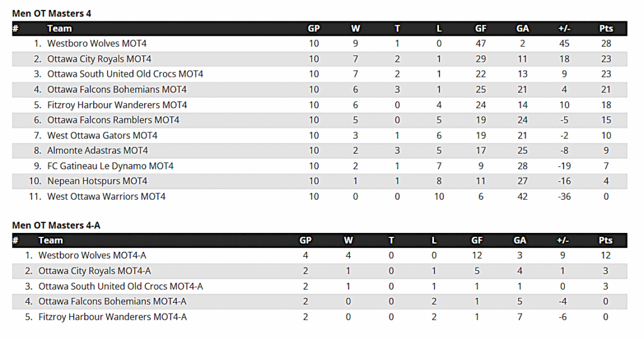Sort Masters 4-A table by +/- column

coord(563,241)
